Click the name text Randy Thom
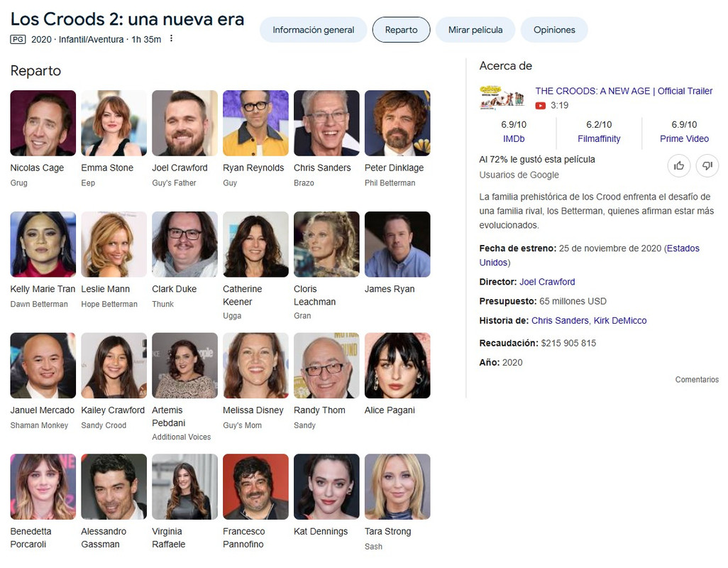 (319, 410)
